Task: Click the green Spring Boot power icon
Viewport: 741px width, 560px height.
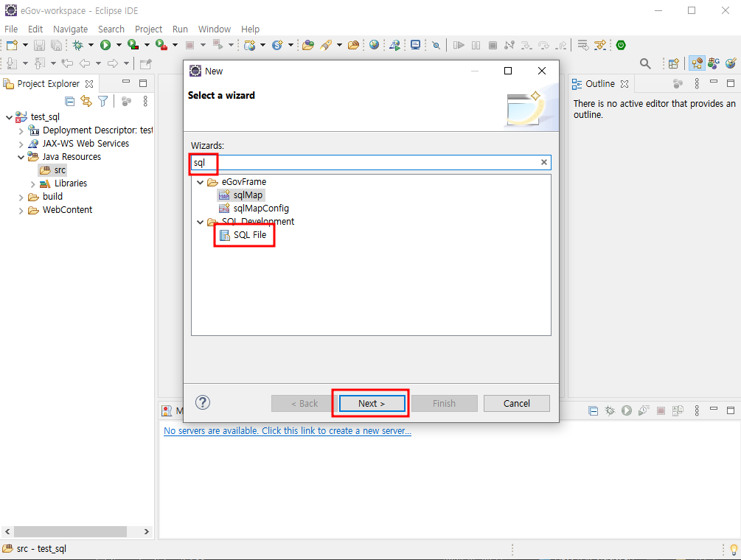Action: (x=621, y=46)
